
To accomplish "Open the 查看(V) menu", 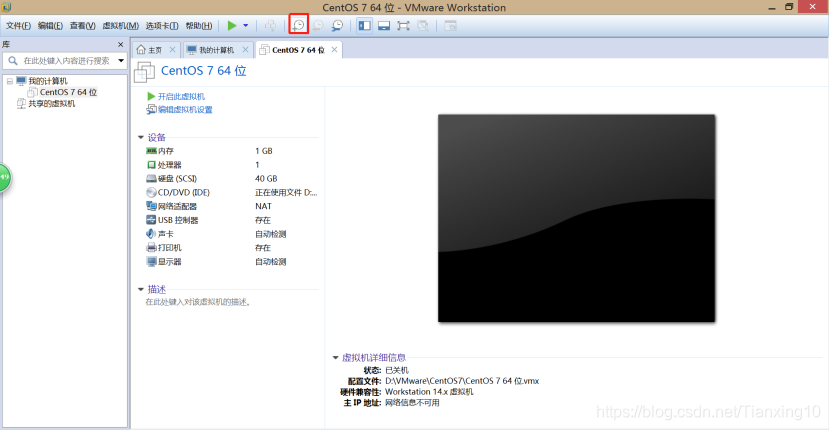I will 83,25.
